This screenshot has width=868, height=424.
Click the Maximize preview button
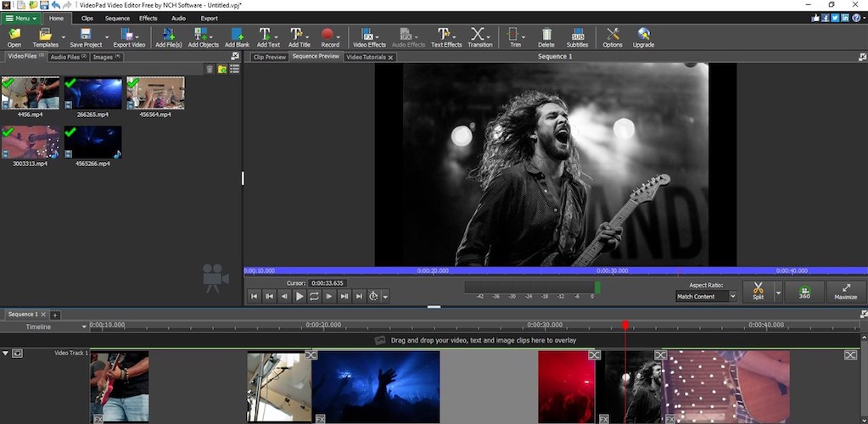845,292
